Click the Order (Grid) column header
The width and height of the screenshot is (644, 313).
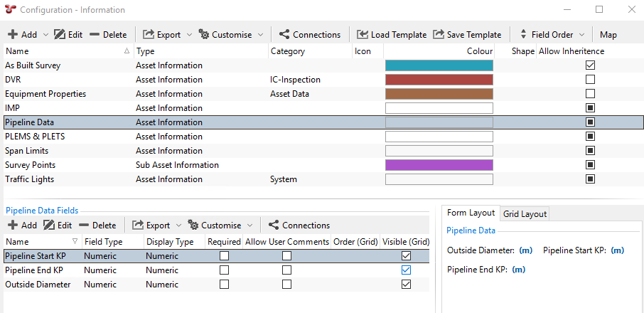coord(355,242)
